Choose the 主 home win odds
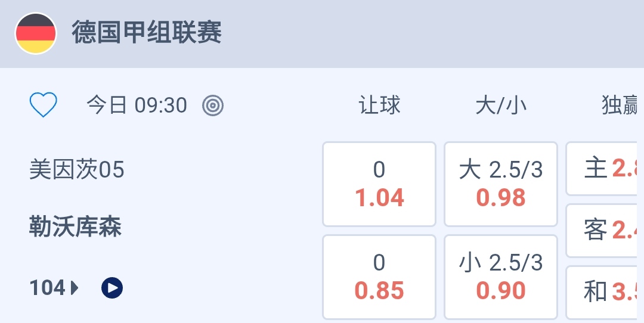This screenshot has height=323, width=644. [605, 169]
